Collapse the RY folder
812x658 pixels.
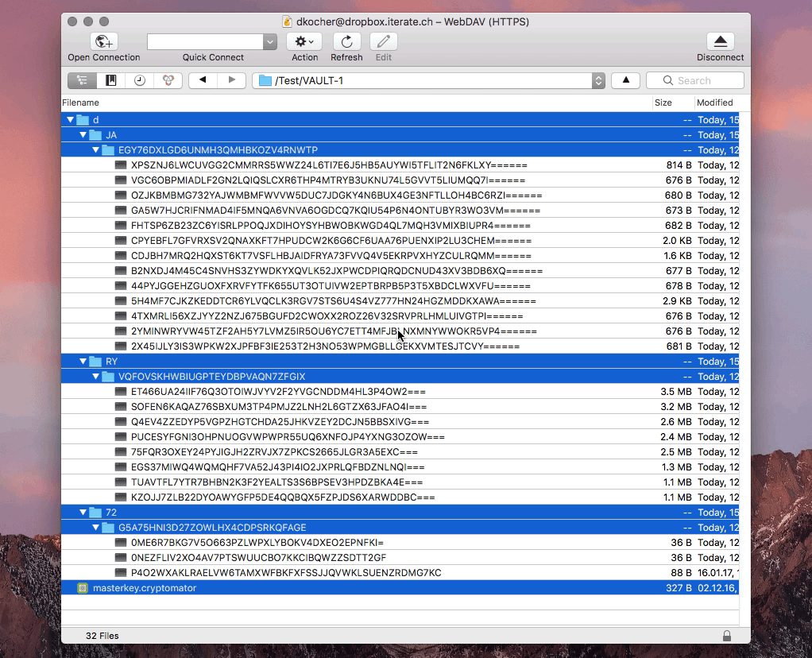(83, 362)
